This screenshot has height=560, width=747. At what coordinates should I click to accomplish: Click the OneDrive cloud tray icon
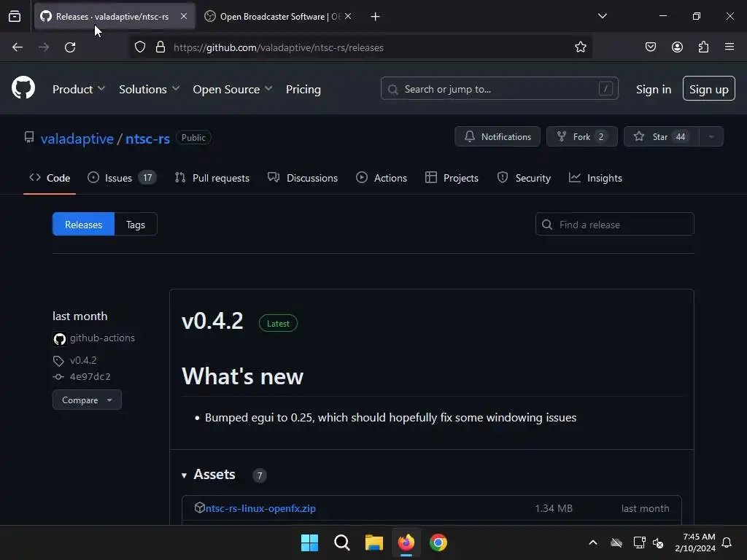[x=616, y=542]
